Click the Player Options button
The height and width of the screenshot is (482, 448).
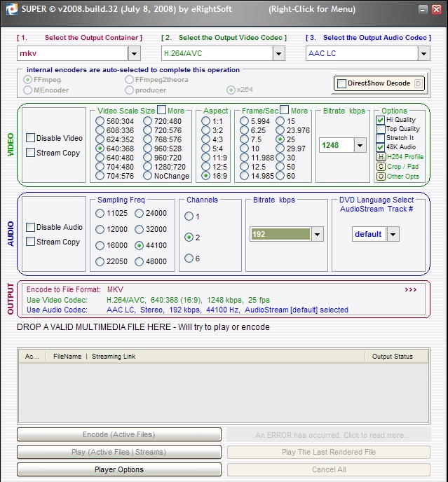tap(119, 469)
